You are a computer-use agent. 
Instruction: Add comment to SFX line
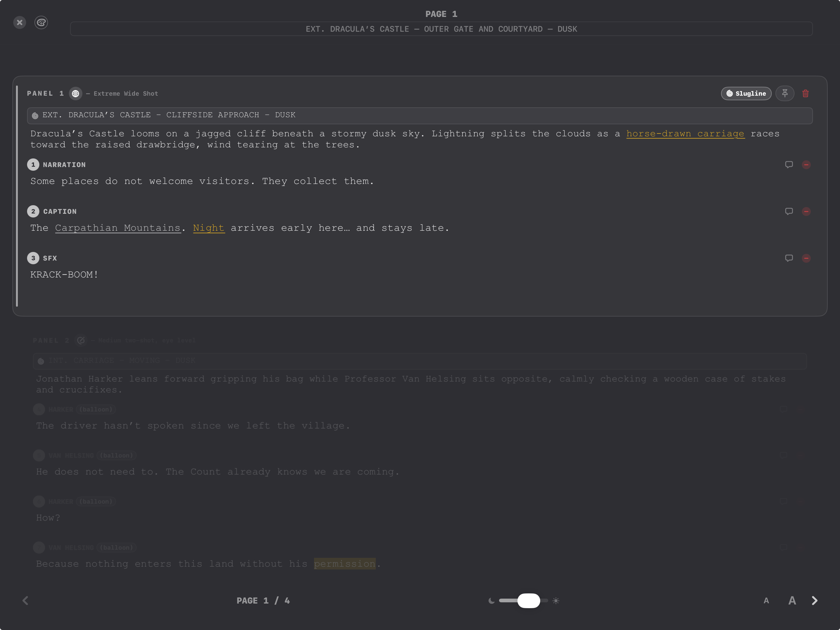pos(789,258)
